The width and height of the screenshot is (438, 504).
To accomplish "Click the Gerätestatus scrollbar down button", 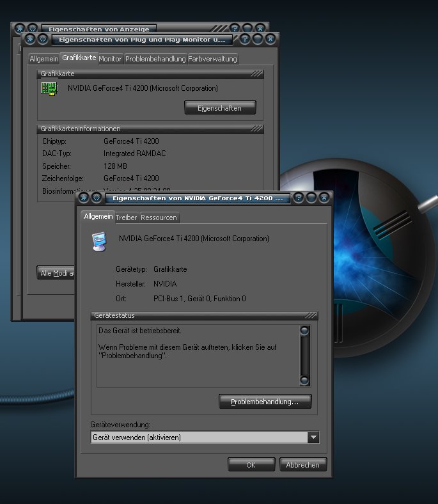I will click(304, 381).
